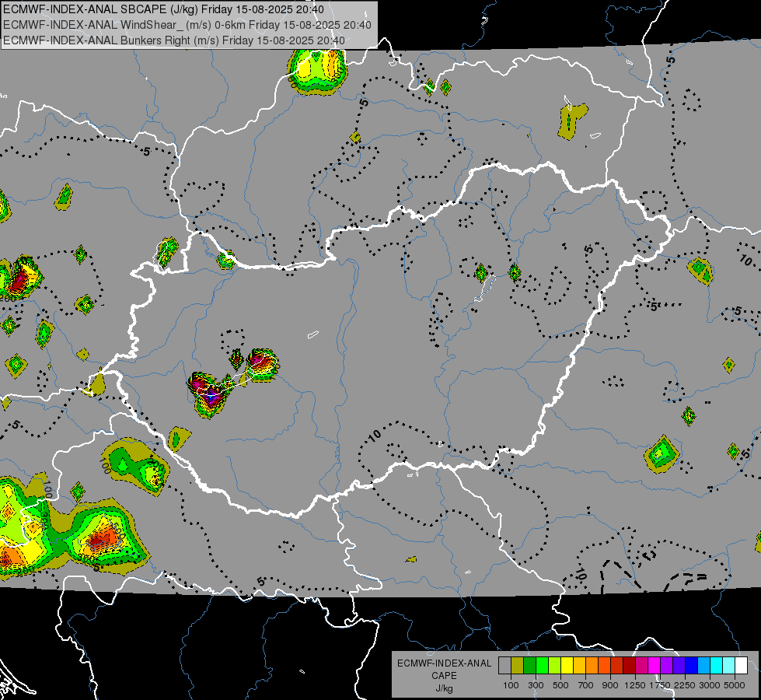Select the WindShear 0-6km header line
The width and height of the screenshot is (761, 700).
(187, 25)
